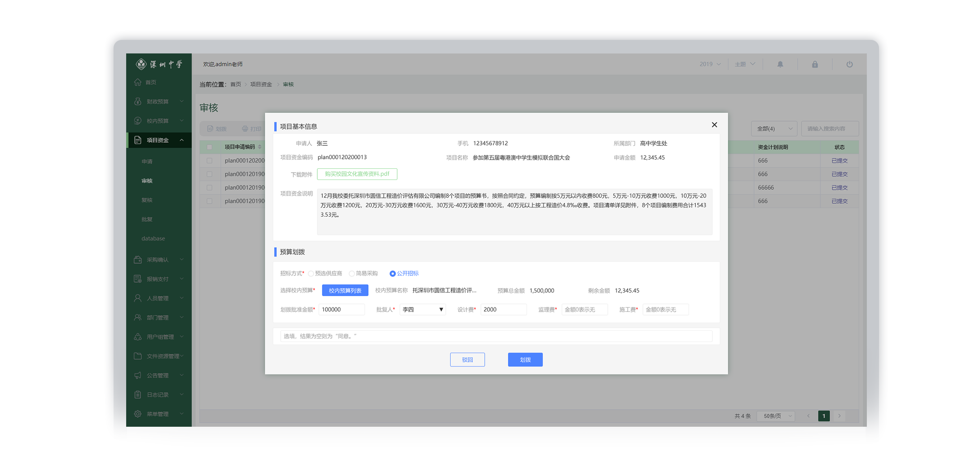Open the 主题 theme dropdown

(745, 64)
